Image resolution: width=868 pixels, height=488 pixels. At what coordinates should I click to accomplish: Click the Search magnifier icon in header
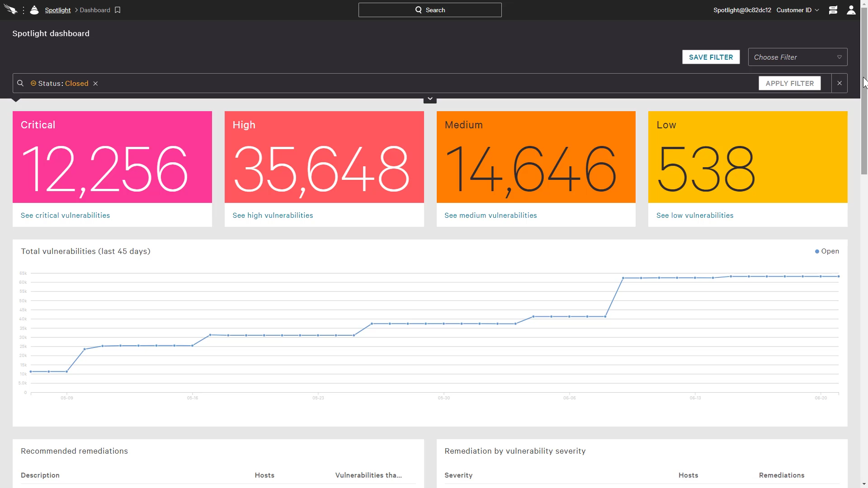pos(419,10)
